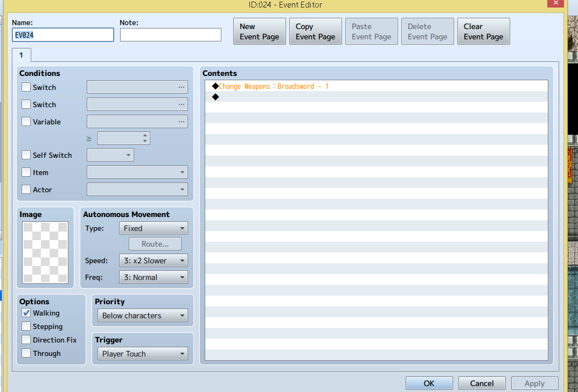Click the event Image graphic box
Viewport: 578px width, 392px height.
pos(45,253)
